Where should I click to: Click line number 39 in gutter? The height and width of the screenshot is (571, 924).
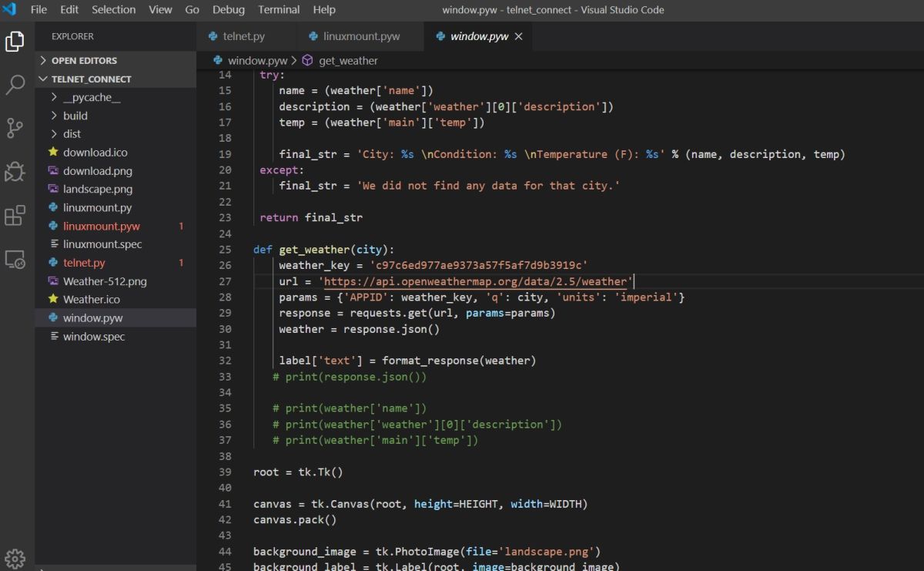tap(225, 472)
